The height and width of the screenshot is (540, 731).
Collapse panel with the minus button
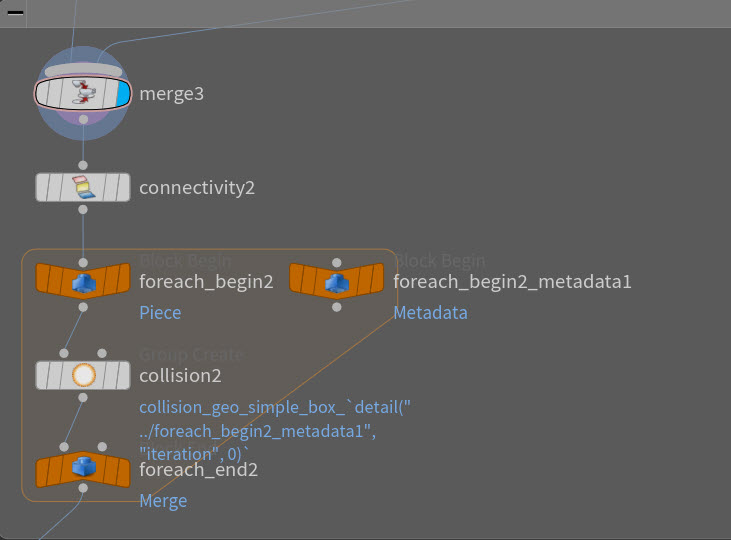[x=15, y=13]
